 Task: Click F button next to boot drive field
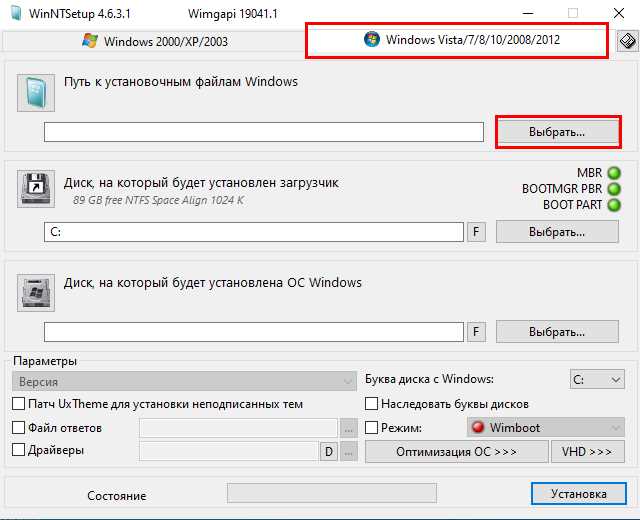click(x=476, y=232)
